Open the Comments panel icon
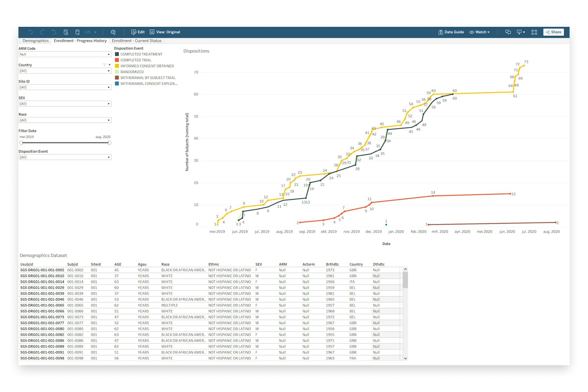The width and height of the screenshot is (588, 392). click(x=508, y=32)
